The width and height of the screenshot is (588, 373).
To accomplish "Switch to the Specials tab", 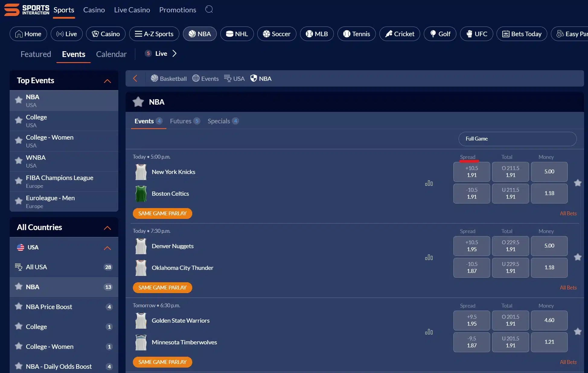I will (223, 121).
